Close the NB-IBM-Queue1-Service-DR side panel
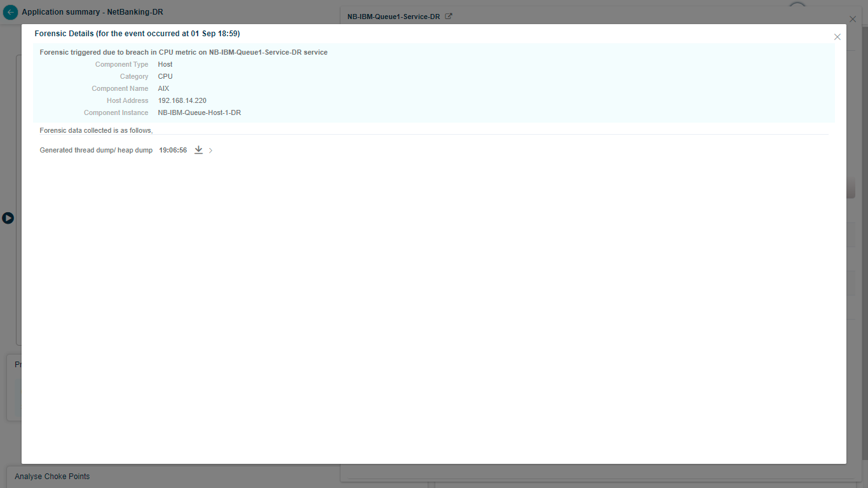868x488 pixels. click(853, 20)
